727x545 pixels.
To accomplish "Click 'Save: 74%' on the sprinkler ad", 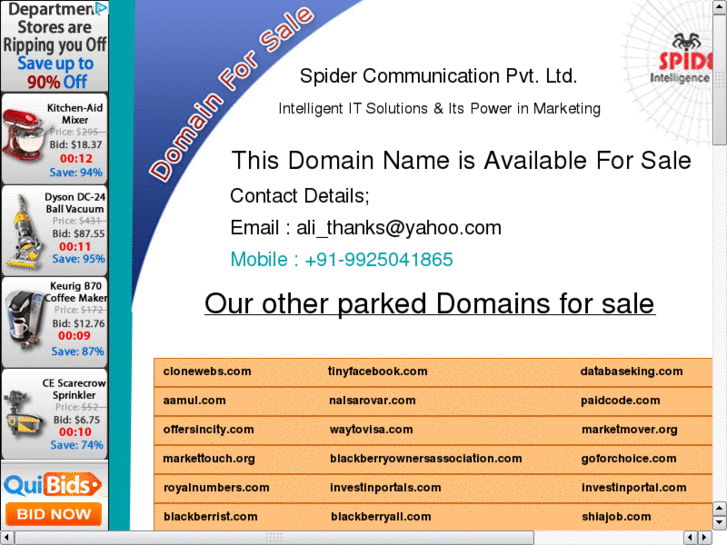I will pos(77,445).
